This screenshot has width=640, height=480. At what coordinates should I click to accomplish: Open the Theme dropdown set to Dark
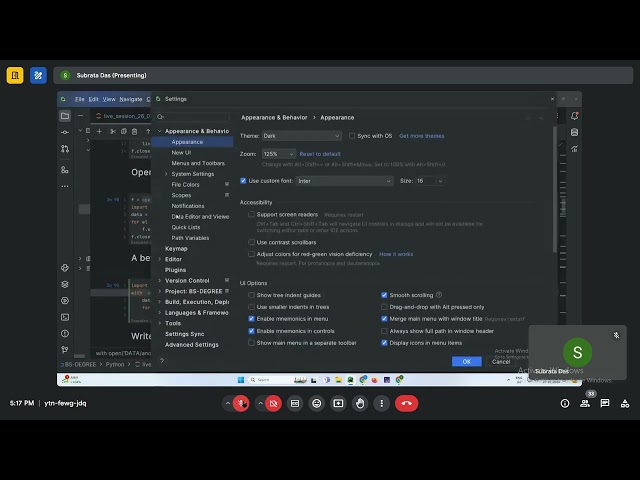(x=301, y=136)
